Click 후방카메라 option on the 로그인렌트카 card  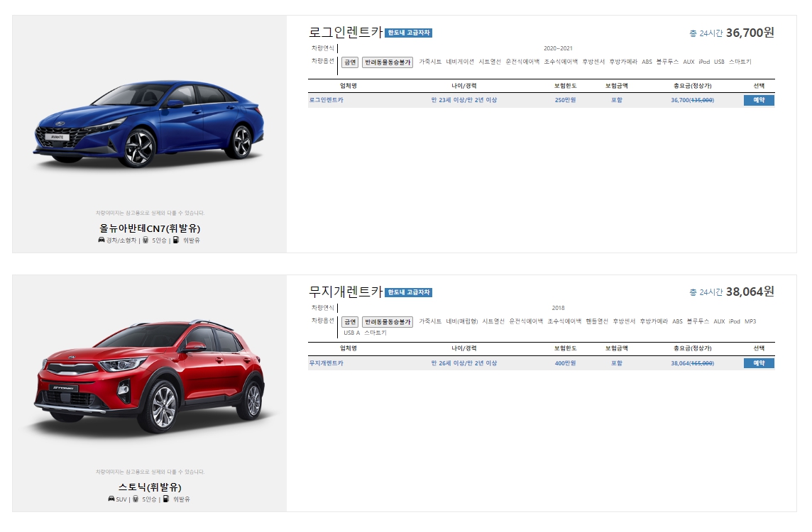tap(623, 62)
